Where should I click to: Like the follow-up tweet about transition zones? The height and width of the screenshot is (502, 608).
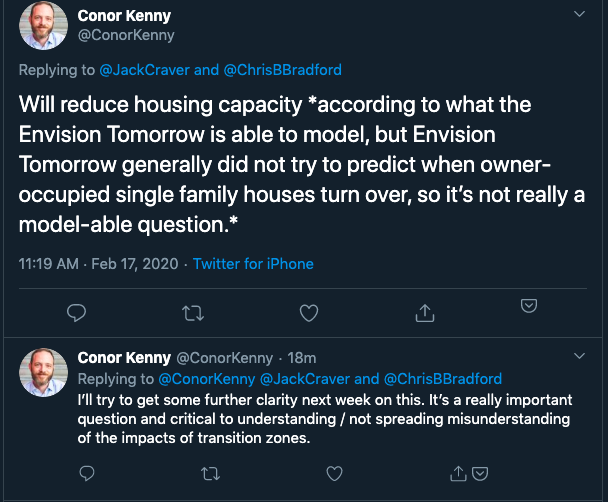point(334,473)
